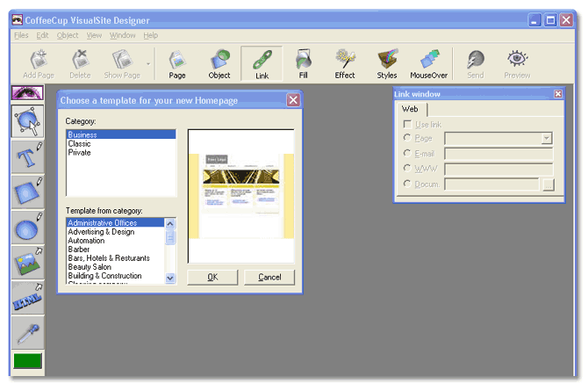Open the Effect tool
The image size is (588, 391).
(345, 64)
